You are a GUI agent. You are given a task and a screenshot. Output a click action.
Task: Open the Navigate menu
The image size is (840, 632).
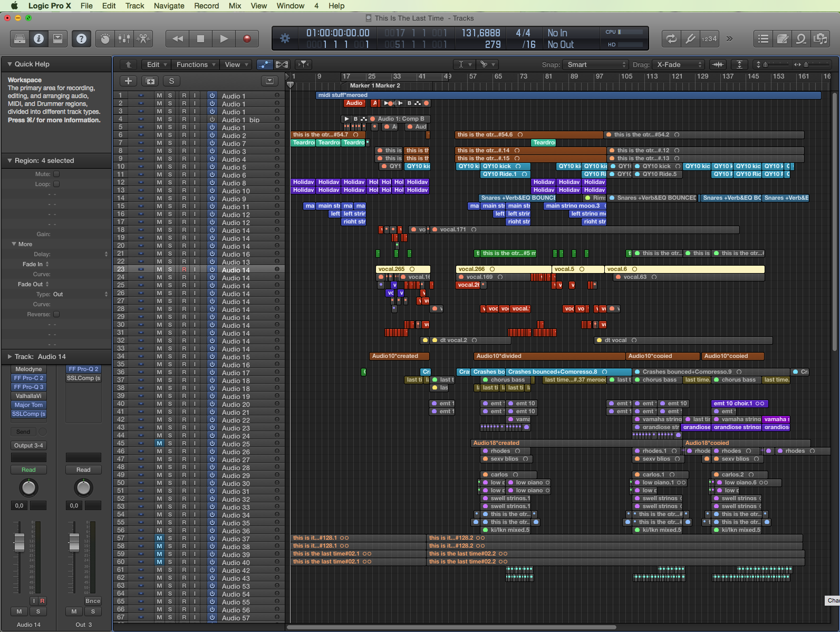point(169,6)
